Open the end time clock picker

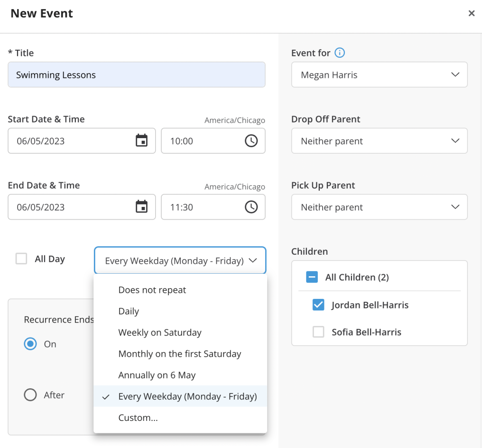click(x=251, y=207)
